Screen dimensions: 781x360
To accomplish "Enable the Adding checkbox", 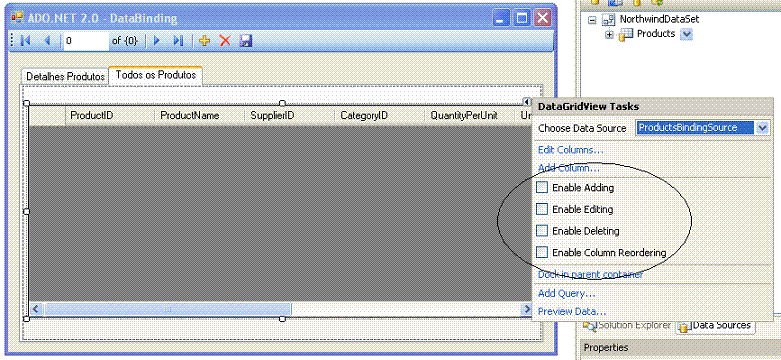I will pos(542,187).
